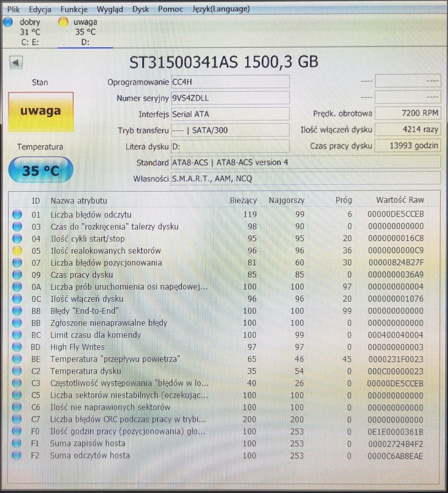Viewport: 448px width, 493px height.
Task: Click raw value 0E1E0000361B
Action: [395, 432]
